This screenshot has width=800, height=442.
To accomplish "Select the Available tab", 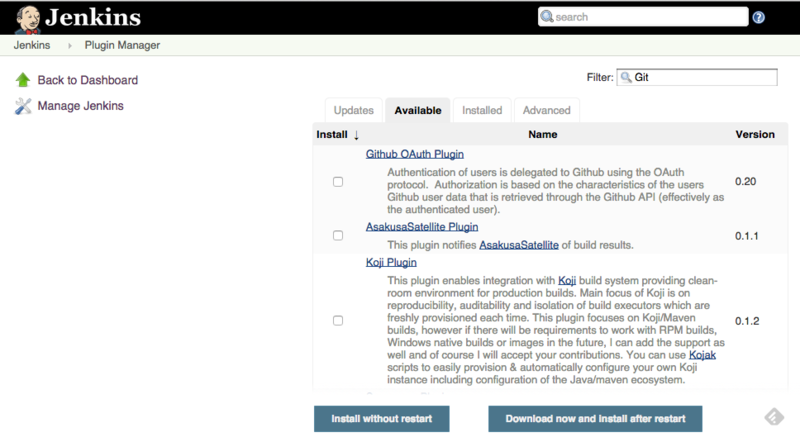I will tap(417, 110).
